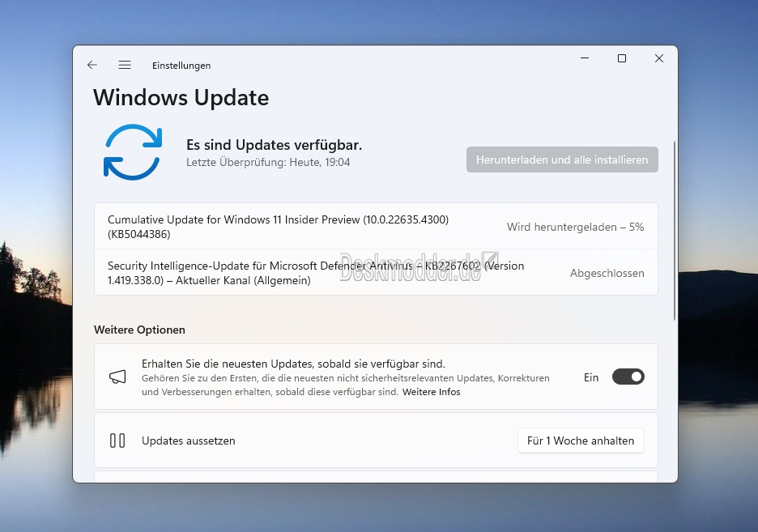Click the megaphone icon beside latest updates
The image size is (758, 532).
[117, 377]
